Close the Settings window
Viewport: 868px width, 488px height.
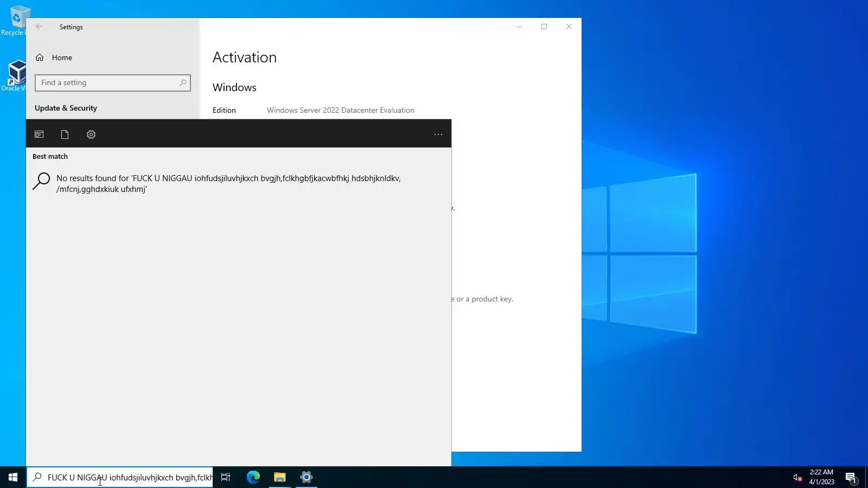click(x=569, y=27)
